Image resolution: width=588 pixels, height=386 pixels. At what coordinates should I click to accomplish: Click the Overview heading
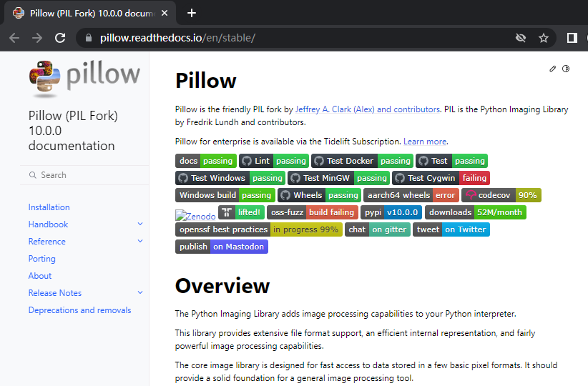click(x=222, y=286)
